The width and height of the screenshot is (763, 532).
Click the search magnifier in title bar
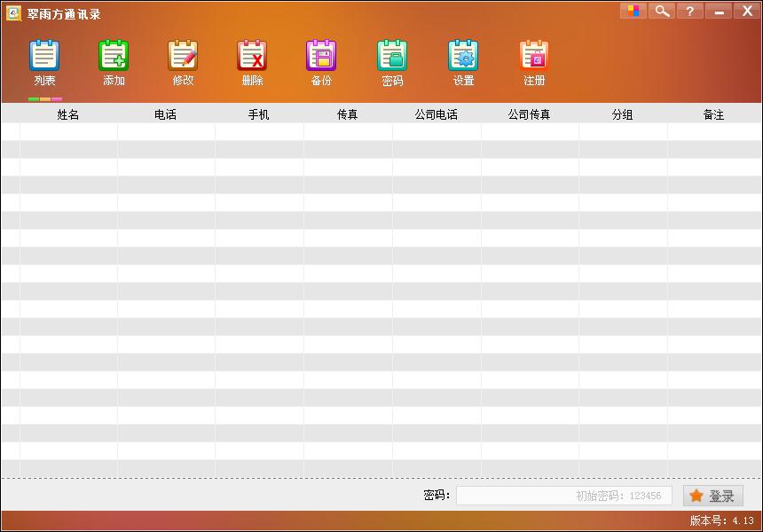point(661,11)
